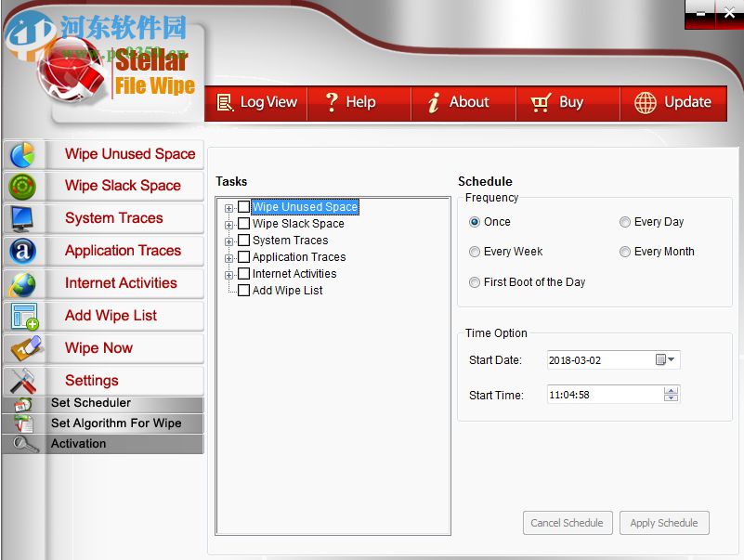This screenshot has height=560, width=744.
Task: Open the Help menu item
Action: [x=359, y=102]
